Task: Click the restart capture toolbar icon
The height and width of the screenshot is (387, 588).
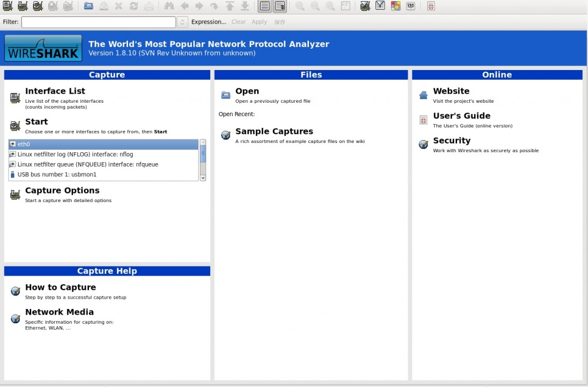Action: click(x=68, y=6)
